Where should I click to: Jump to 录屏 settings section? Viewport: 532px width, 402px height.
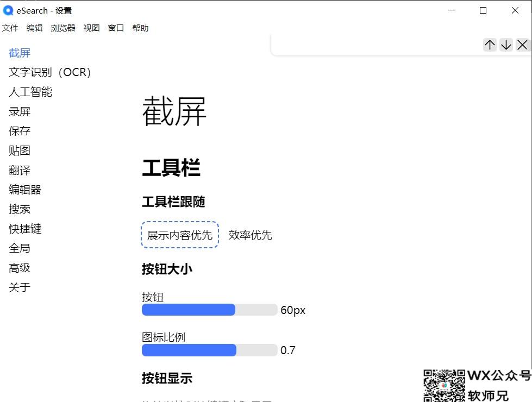[20, 111]
